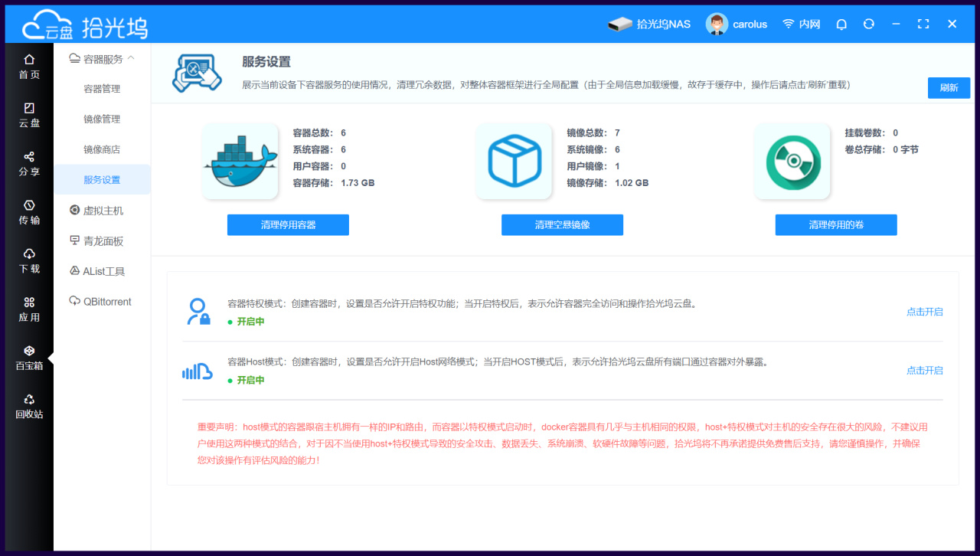The image size is (980, 556).
Task: Click the Docker whale icon
Action: [x=240, y=162]
